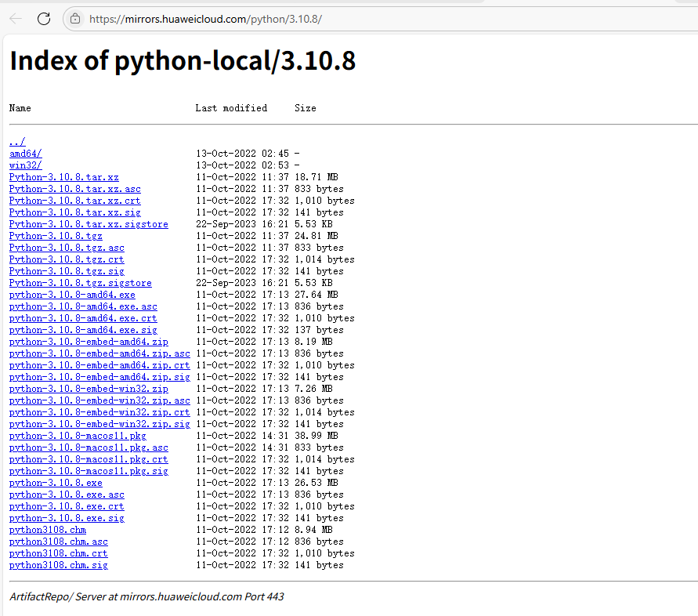Open python-3.10.8-macos11.pkg.crt link
This screenshot has height=616, width=698.
coord(89,459)
